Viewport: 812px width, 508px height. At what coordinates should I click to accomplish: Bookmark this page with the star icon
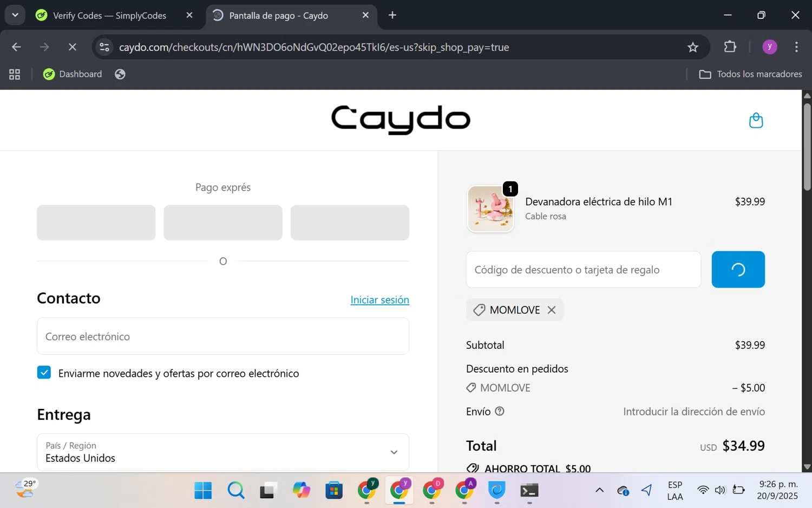coord(693,47)
